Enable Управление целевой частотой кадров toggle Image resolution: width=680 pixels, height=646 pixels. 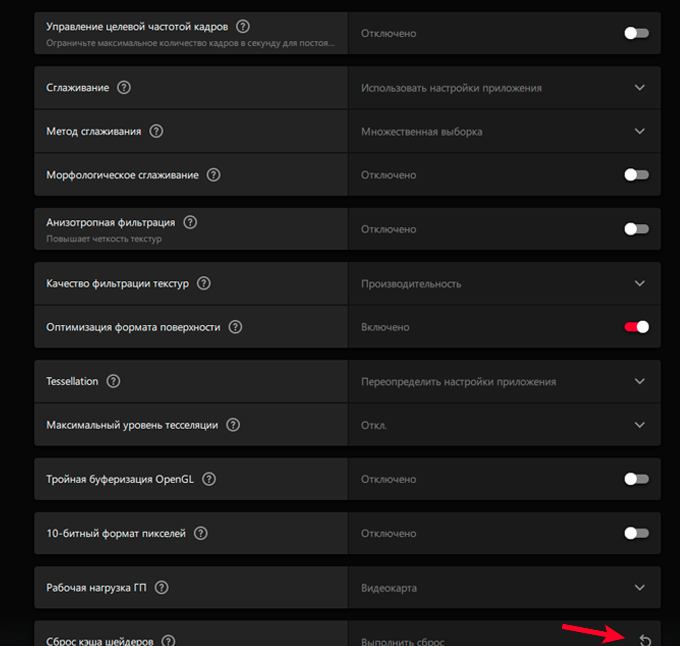pyautogui.click(x=636, y=33)
